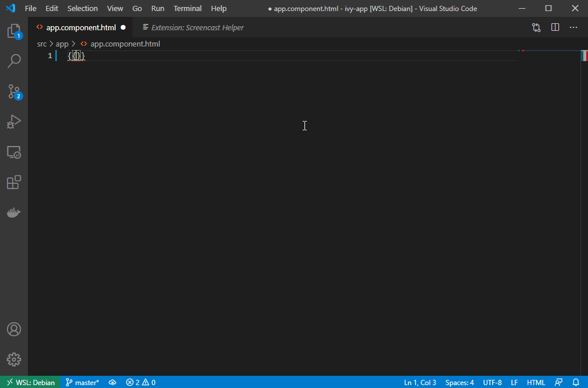The image size is (588, 388).
Task: Open the More Actions ellipsis menu
Action: tap(573, 27)
